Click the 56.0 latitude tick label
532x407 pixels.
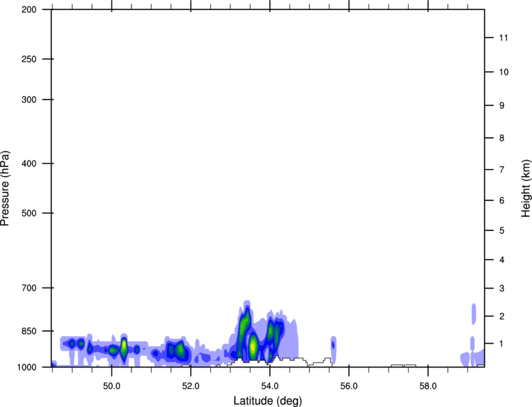(349, 386)
